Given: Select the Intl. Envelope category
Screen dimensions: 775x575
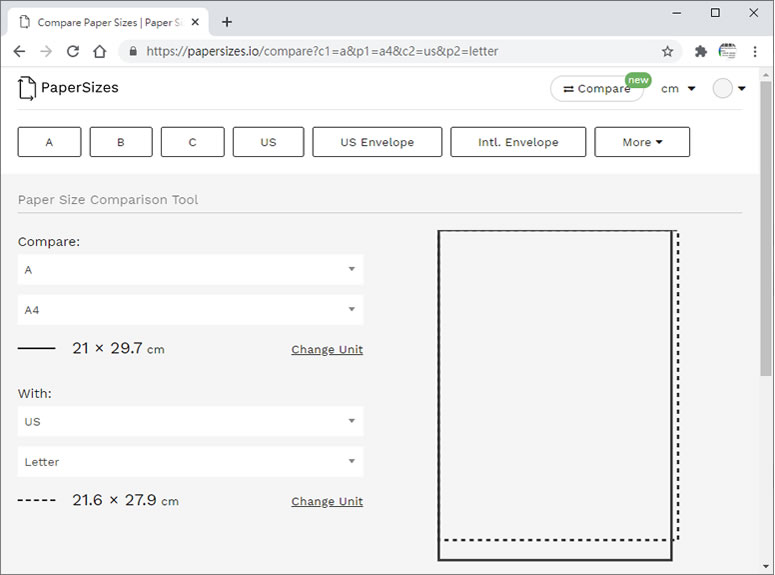Looking at the screenshot, I should point(518,142).
